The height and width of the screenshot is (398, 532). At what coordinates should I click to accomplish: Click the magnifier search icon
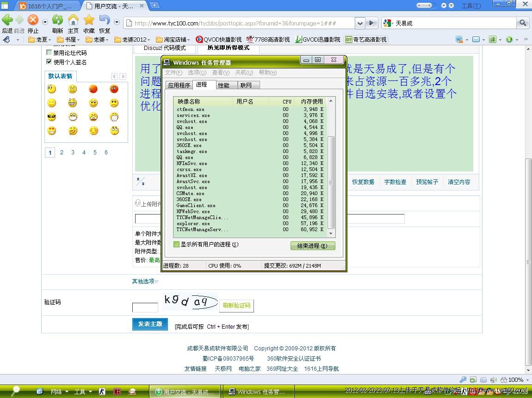522,23
